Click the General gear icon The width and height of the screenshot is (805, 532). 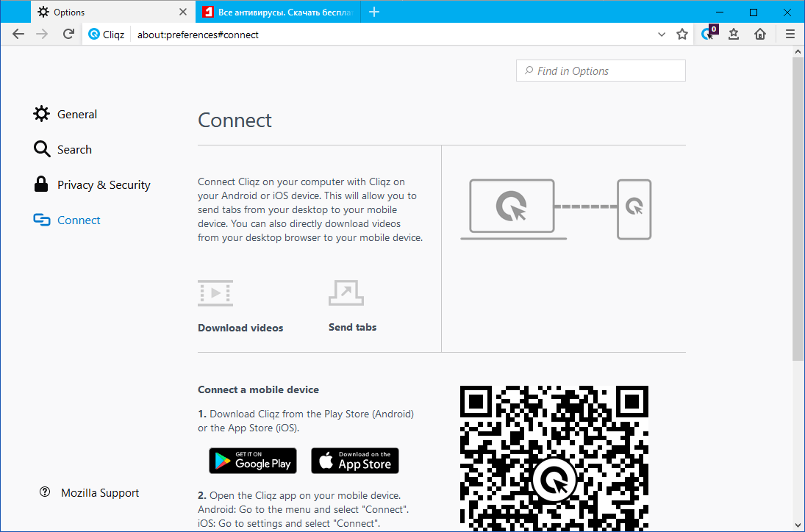tap(42, 114)
